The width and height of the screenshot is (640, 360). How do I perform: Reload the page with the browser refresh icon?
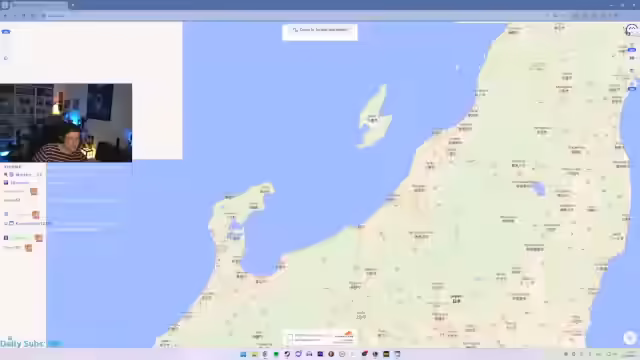24,16
